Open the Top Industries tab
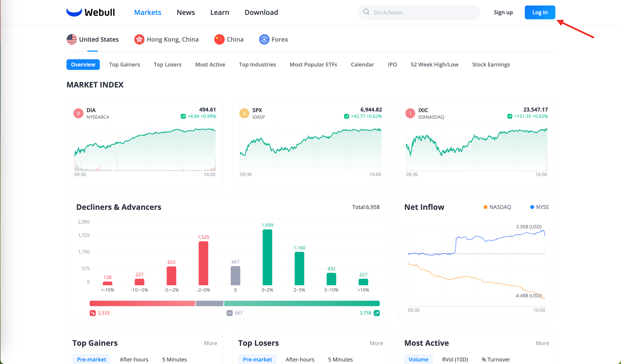 (x=257, y=65)
